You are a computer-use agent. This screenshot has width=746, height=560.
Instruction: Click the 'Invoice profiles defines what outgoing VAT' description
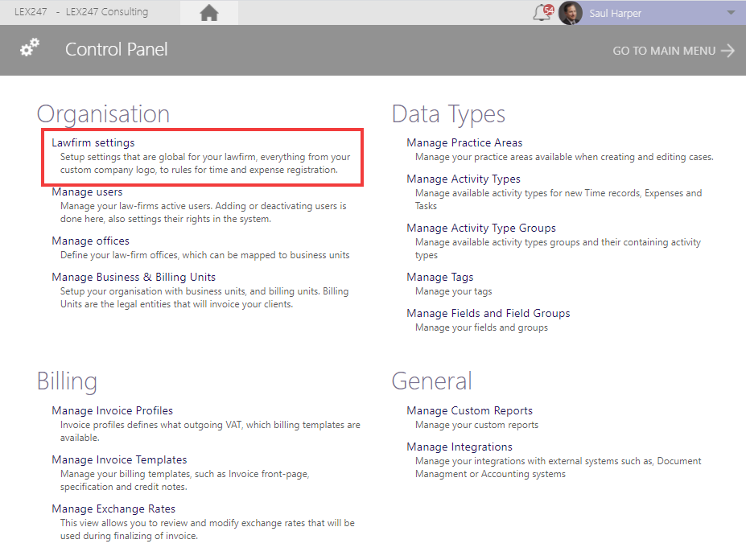point(210,431)
